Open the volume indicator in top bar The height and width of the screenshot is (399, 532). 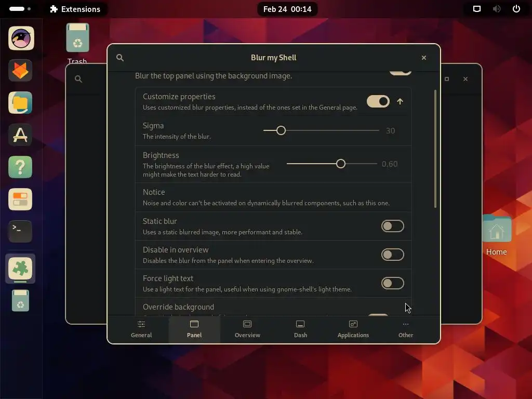point(497,9)
